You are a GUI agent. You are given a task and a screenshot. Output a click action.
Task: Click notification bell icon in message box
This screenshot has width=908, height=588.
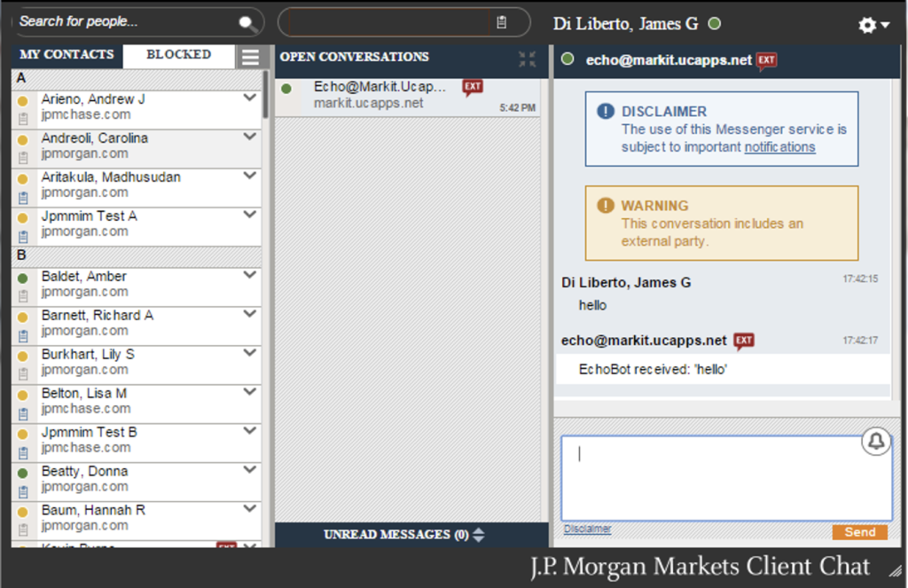tap(876, 442)
